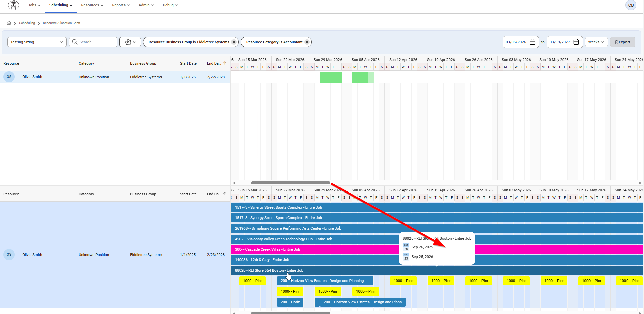Image resolution: width=644 pixels, height=314 pixels.
Task: Sort by Resource column in upper grid
Action: click(x=37, y=63)
